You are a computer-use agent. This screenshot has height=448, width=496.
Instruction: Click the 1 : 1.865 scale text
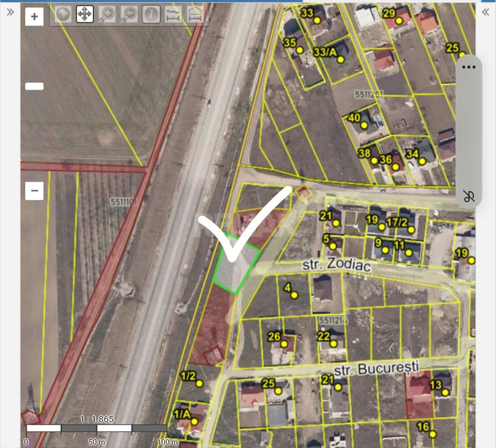[97, 419]
